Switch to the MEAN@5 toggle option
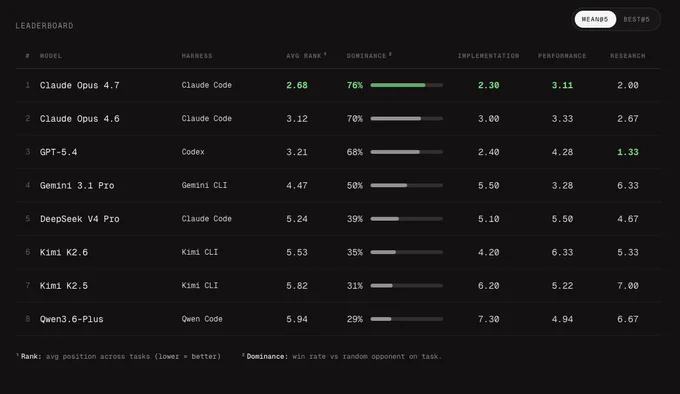The image size is (680, 394). [595, 20]
